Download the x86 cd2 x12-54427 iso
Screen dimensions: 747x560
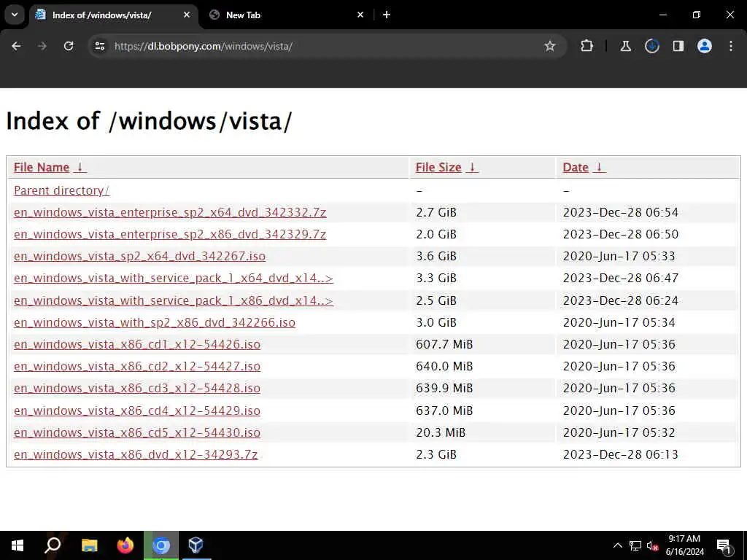click(x=137, y=366)
